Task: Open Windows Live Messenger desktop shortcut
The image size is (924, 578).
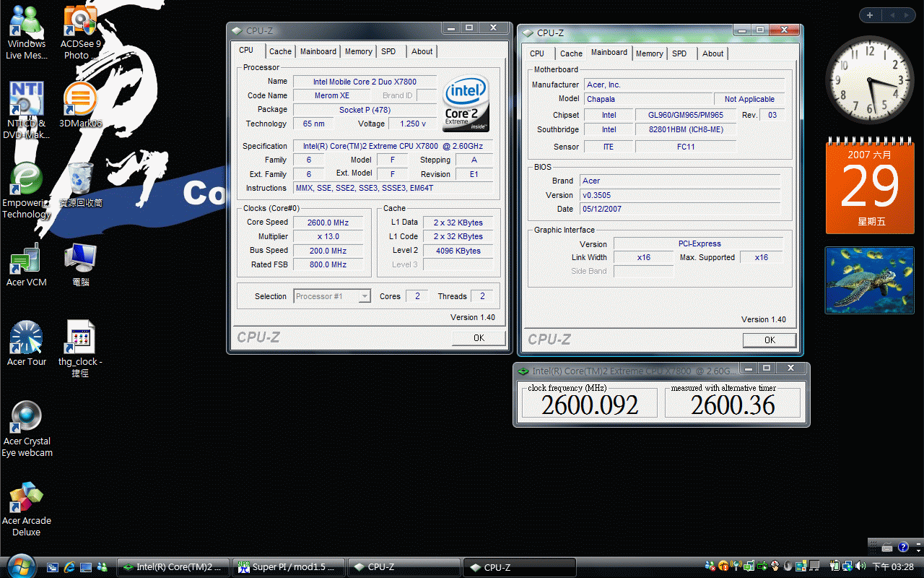Action: 26,33
